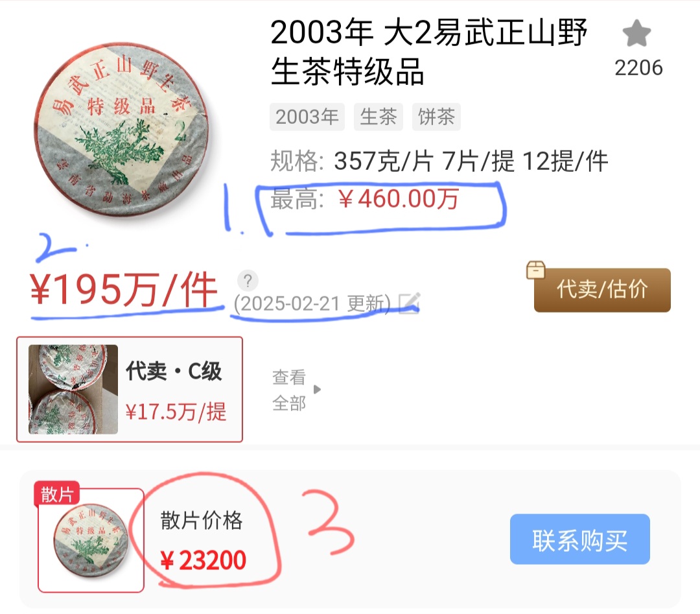The height and width of the screenshot is (614, 700).
Task: Click the question mark help icon
Action: coord(248,281)
